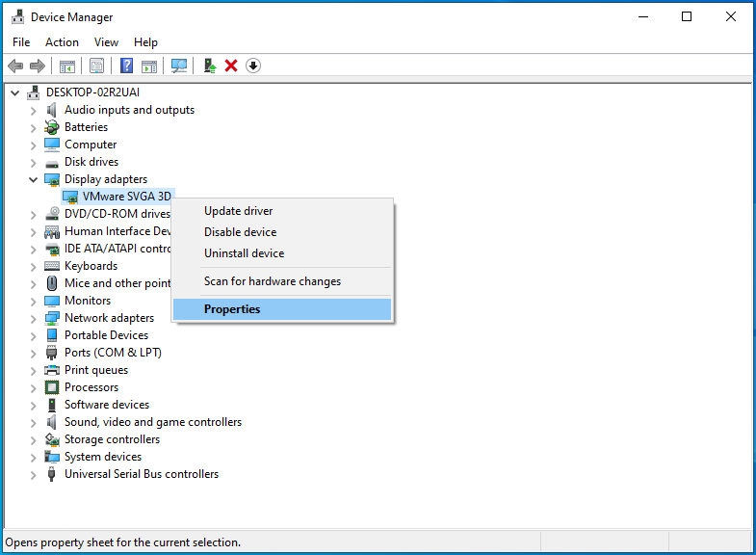Click the Keyboards category icon
Image resolution: width=756 pixels, height=555 pixels.
click(52, 266)
